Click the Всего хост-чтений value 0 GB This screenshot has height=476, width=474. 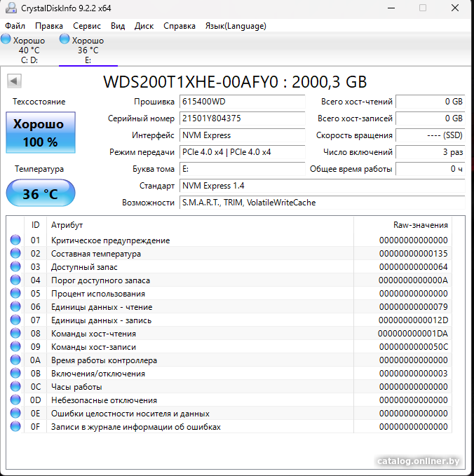431,102
